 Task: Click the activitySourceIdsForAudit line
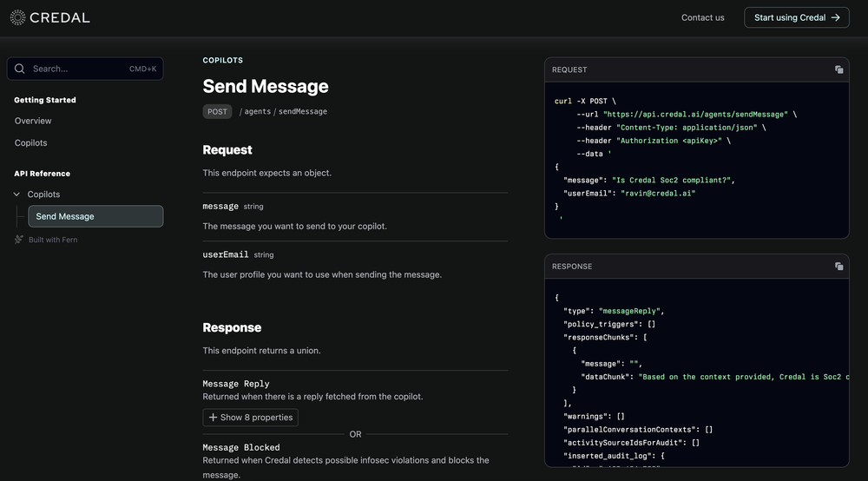[631, 443]
